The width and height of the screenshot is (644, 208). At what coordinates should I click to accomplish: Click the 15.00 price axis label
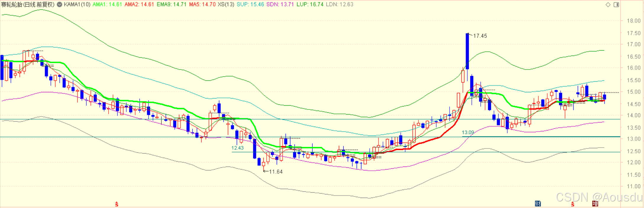(634, 92)
